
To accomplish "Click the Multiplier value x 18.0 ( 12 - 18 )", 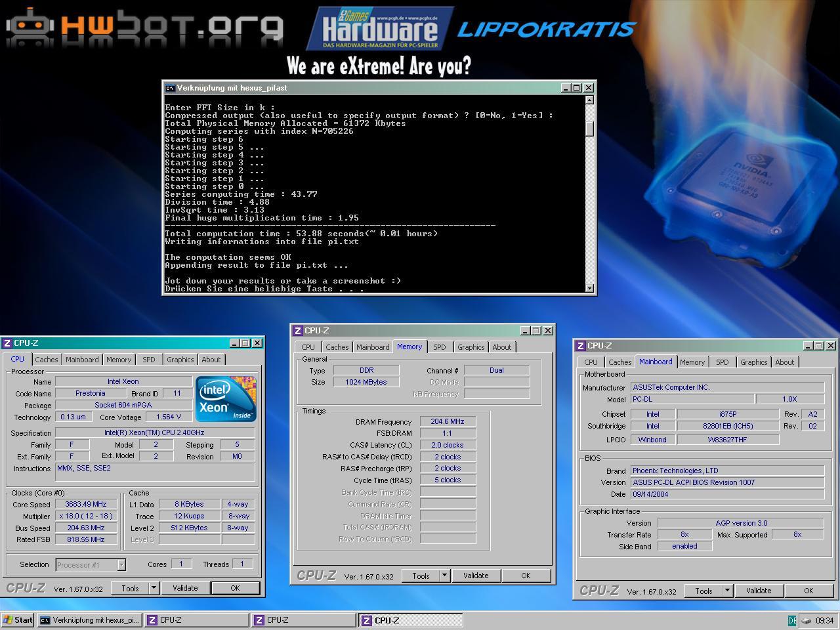I will tap(85, 516).
